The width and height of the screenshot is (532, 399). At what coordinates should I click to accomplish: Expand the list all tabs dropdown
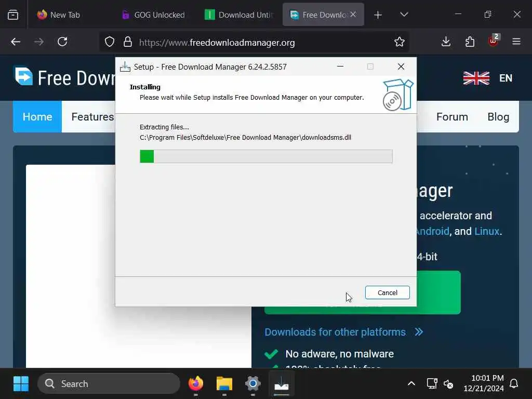pos(404,15)
